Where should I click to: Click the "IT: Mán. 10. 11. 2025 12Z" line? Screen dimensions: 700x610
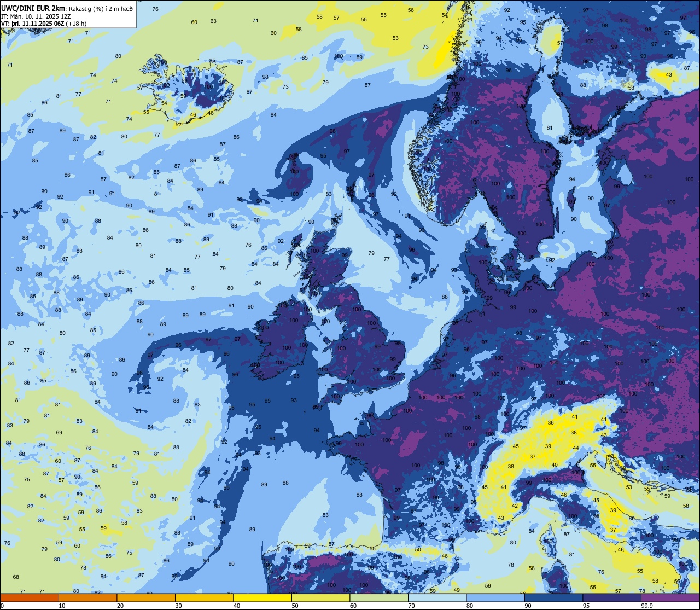[x=36, y=16]
